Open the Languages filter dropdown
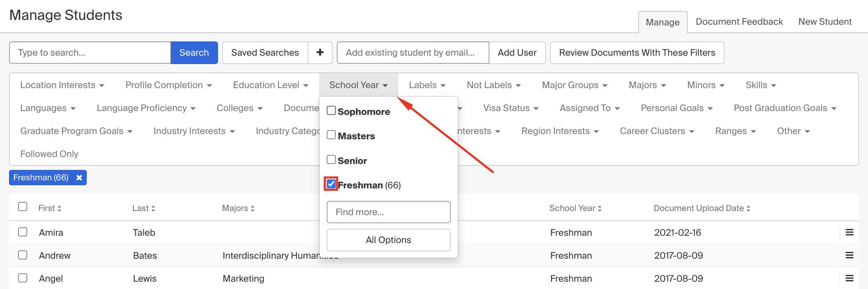 click(x=48, y=108)
